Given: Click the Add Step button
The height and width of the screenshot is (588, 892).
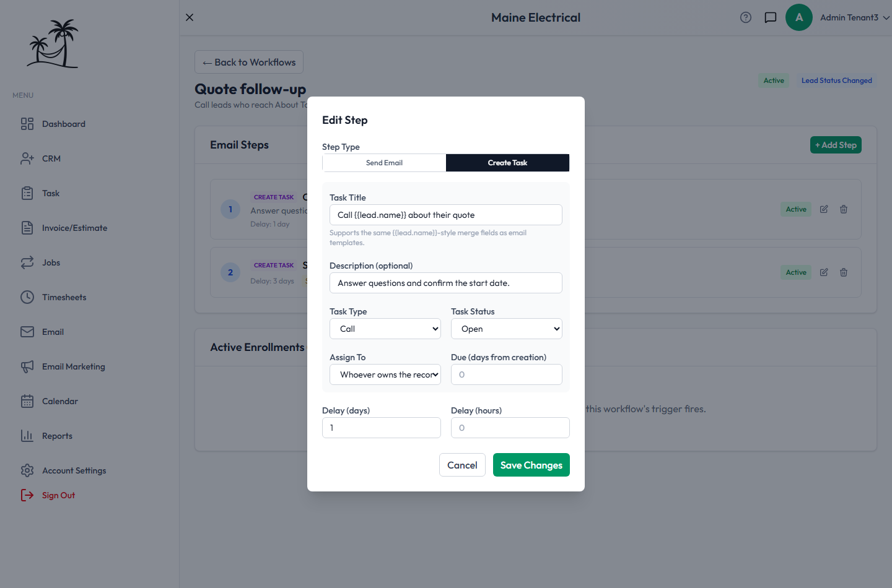Looking at the screenshot, I should (836, 145).
